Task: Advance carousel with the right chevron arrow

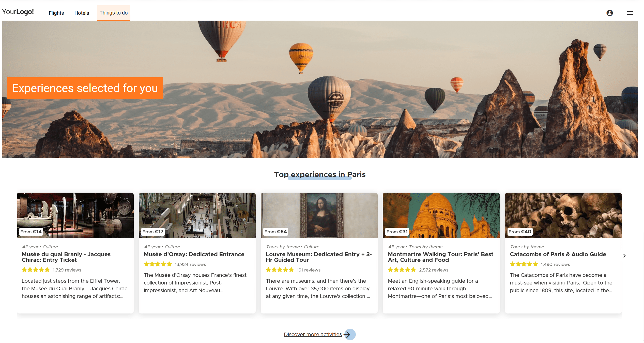Action: tap(624, 255)
